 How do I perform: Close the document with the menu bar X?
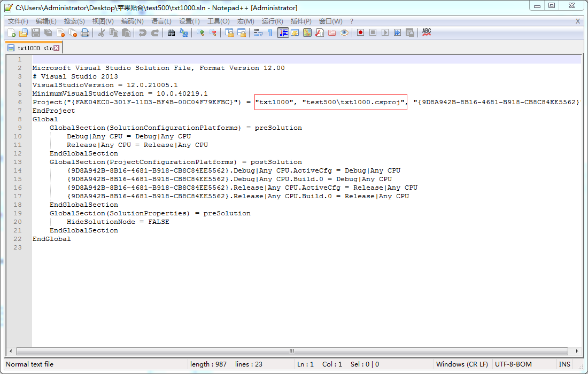[x=578, y=21]
